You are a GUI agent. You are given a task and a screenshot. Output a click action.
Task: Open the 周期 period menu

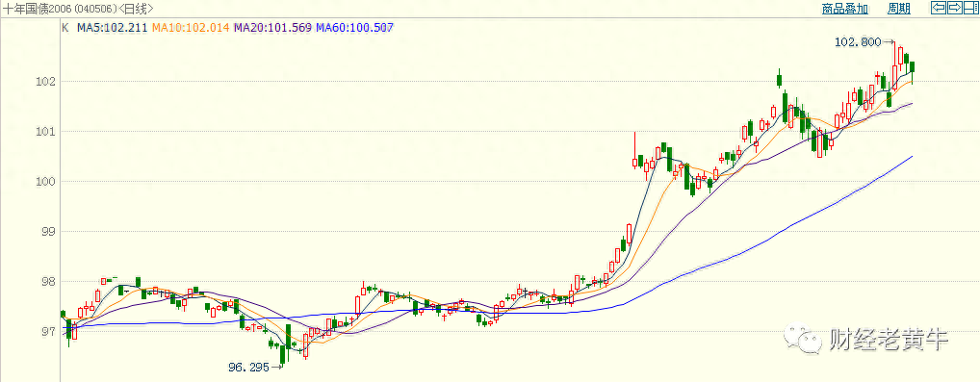899,9
